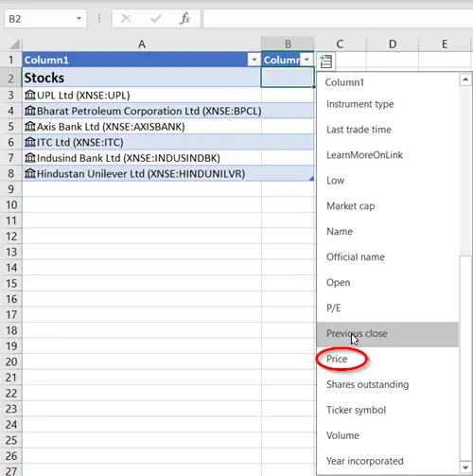Pick Market cap from the field list
The height and width of the screenshot is (476, 473).
[x=351, y=206]
